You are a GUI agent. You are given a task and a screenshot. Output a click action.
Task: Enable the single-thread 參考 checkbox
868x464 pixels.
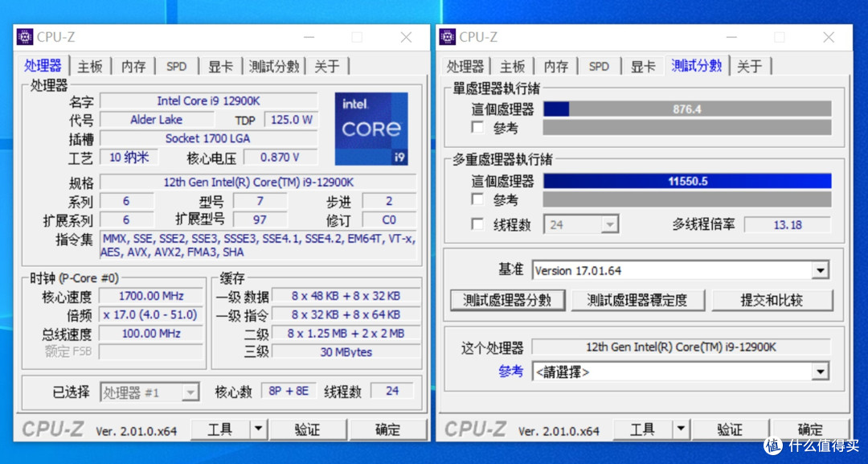click(x=478, y=128)
